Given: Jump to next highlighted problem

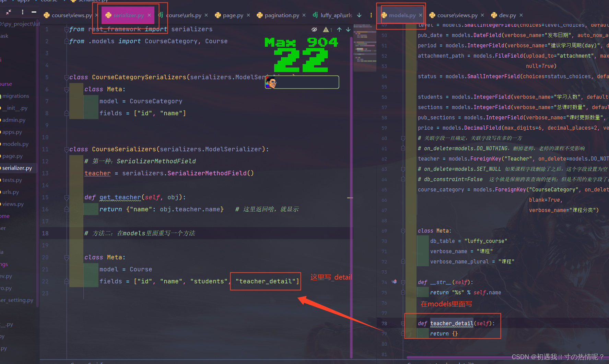Looking at the screenshot, I should coord(348,30).
